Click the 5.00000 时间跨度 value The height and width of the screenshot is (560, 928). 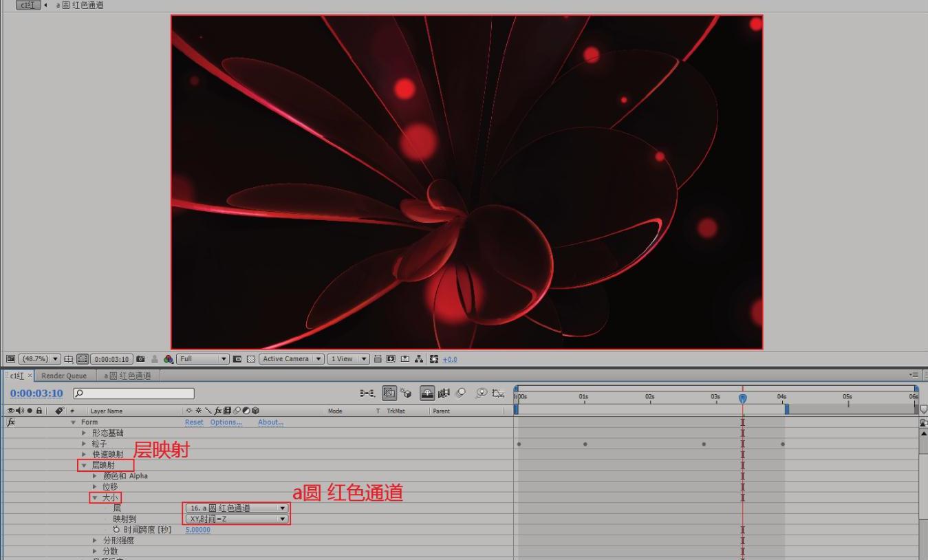click(x=197, y=530)
